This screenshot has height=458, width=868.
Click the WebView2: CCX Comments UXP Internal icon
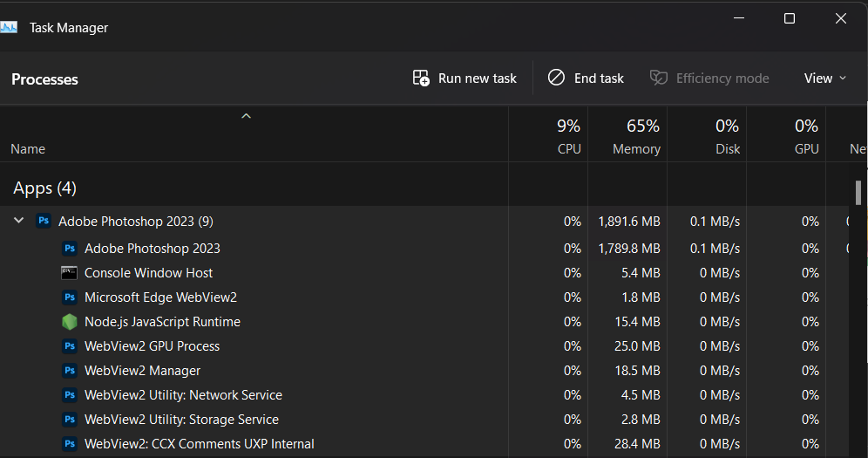tap(69, 443)
